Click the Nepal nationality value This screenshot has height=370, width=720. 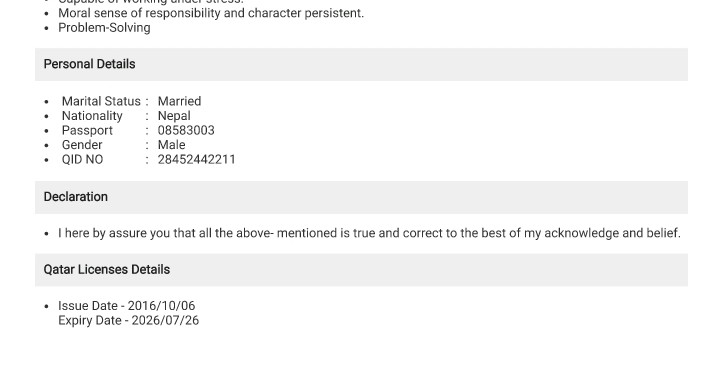pyautogui.click(x=174, y=116)
